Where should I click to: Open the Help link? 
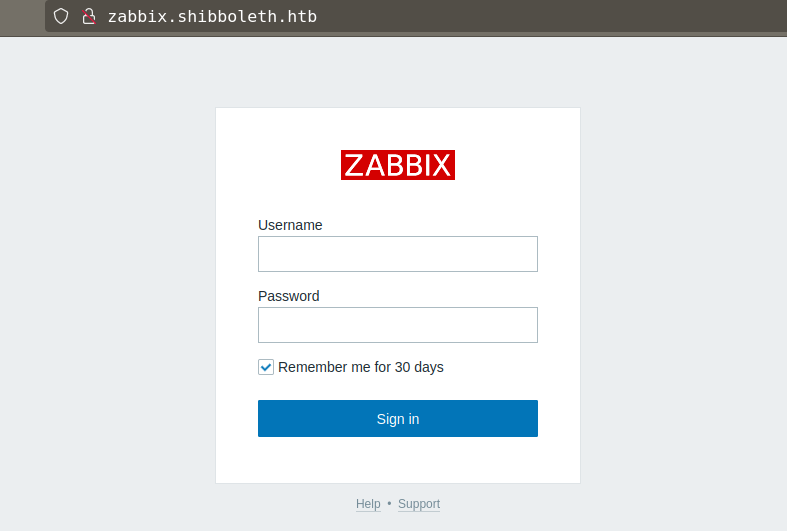click(368, 504)
